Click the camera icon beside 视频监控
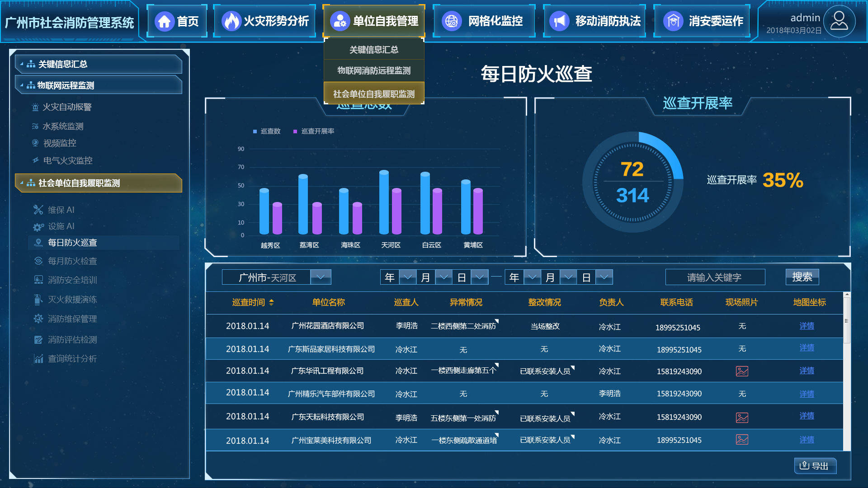The width and height of the screenshot is (868, 488). (35, 143)
